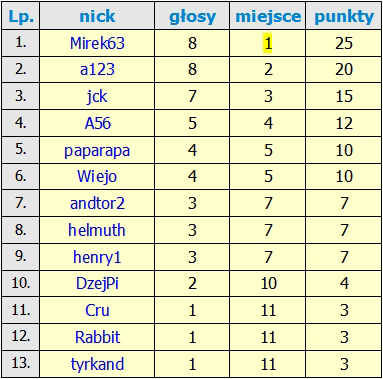Open the paparapa user link
The height and width of the screenshot is (379, 383).
(x=97, y=151)
